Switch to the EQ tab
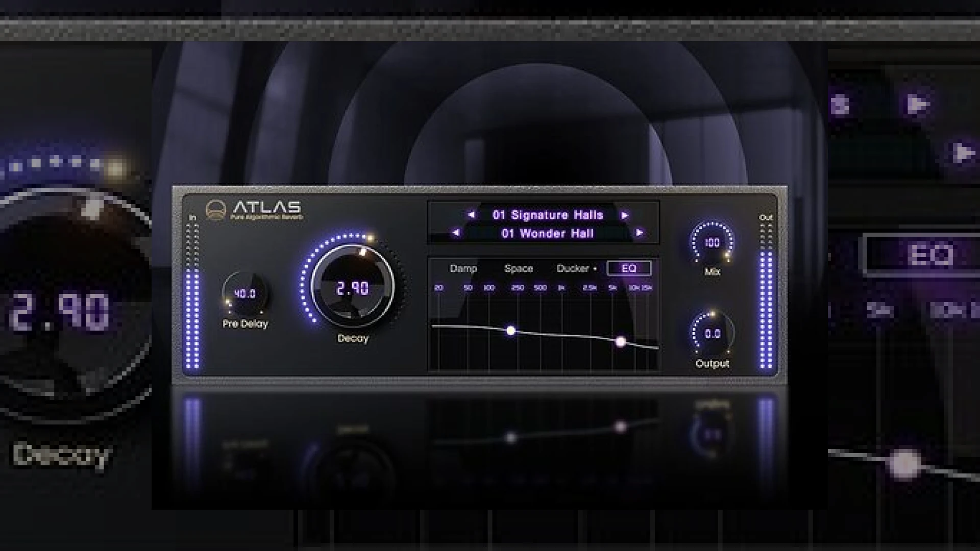The height and width of the screenshot is (551, 980). (629, 268)
